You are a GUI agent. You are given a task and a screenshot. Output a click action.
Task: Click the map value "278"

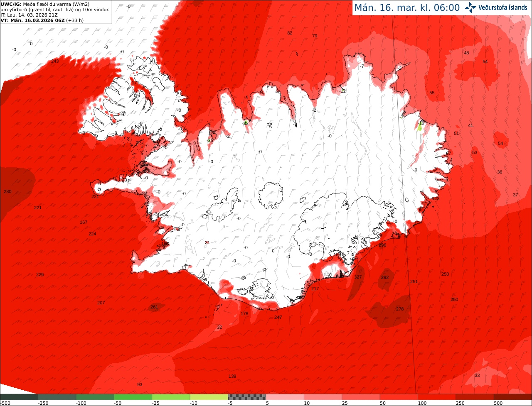pyautogui.click(x=400, y=309)
